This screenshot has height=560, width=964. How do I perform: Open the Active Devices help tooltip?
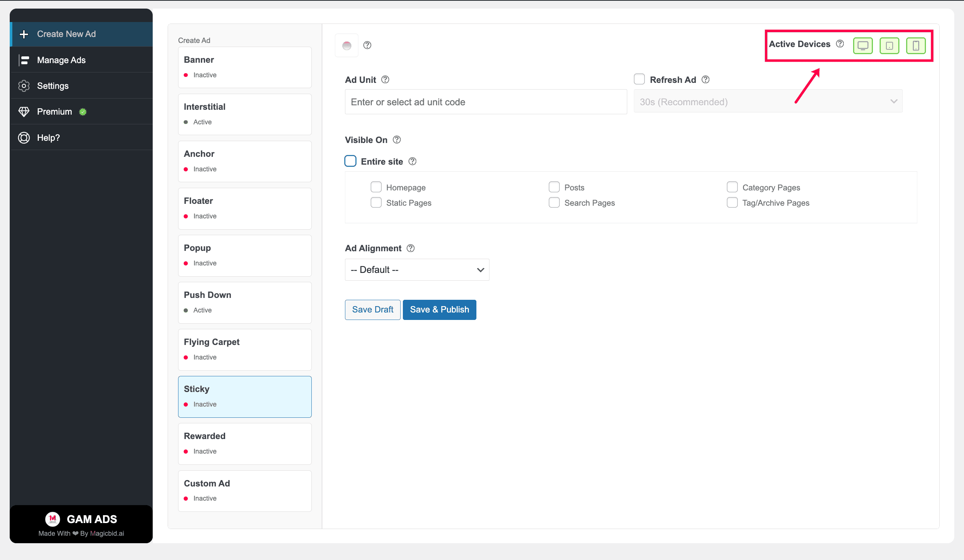pyautogui.click(x=840, y=44)
